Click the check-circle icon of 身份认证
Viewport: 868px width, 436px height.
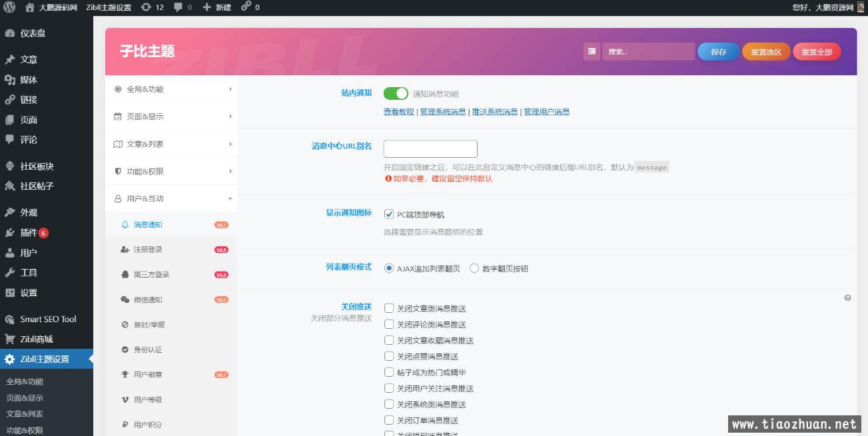click(125, 349)
